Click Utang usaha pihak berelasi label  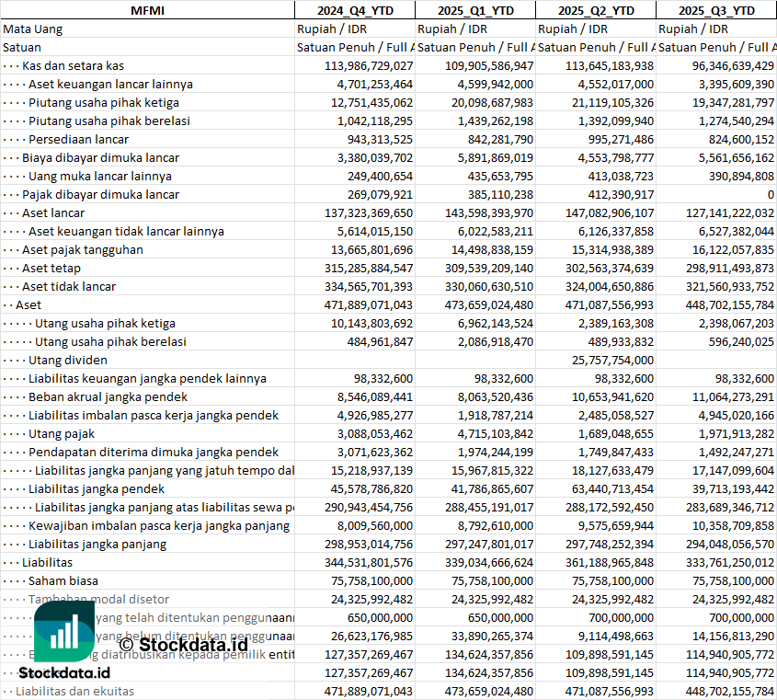pos(110,341)
